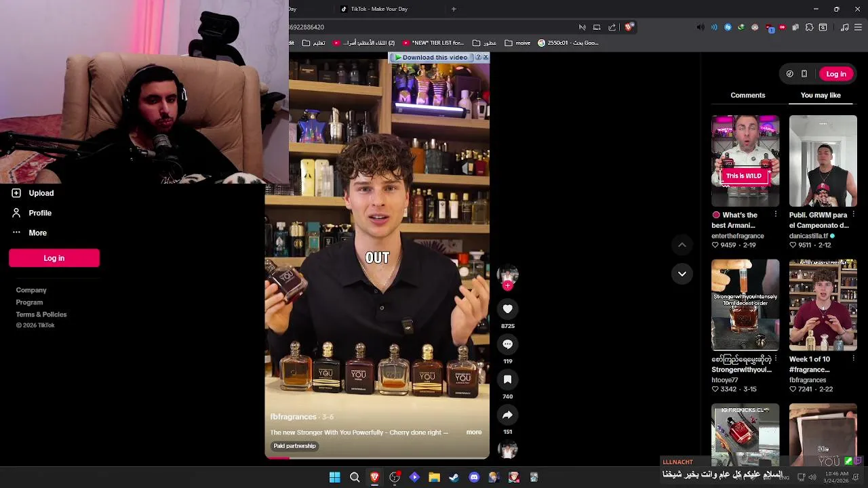Open Discord from the taskbar

coord(474,477)
